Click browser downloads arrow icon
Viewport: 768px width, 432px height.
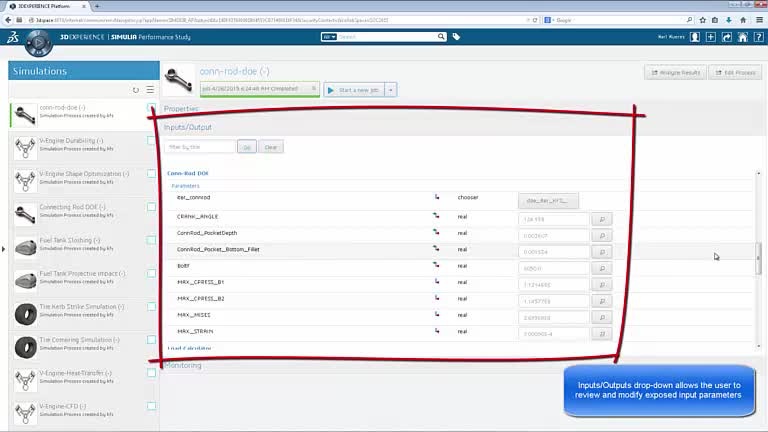tap(729, 20)
